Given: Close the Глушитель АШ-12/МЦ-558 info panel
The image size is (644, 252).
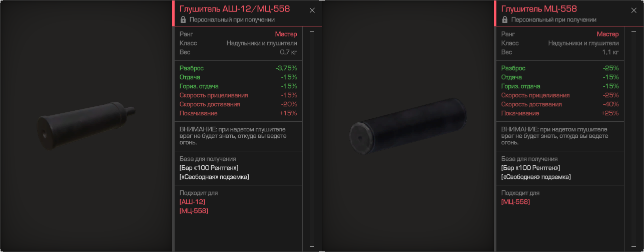Looking at the screenshot, I should [x=312, y=10].
